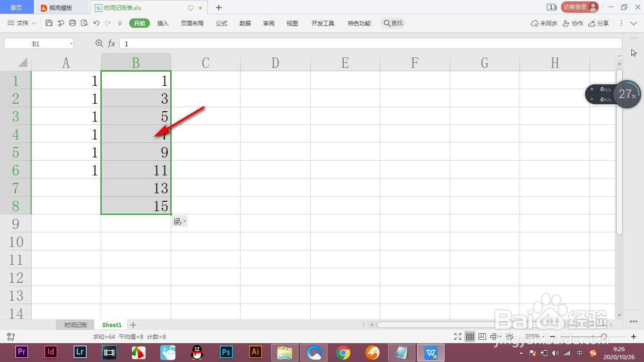Open the Name Box dropdown arrow
Viewport: 644px width, 362px height.
[71, 43]
